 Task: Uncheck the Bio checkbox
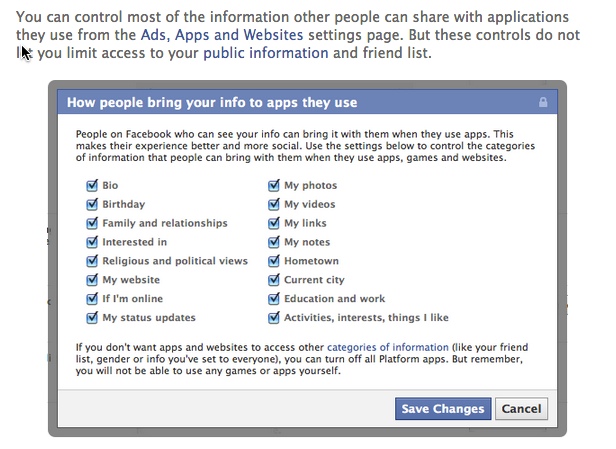point(92,185)
